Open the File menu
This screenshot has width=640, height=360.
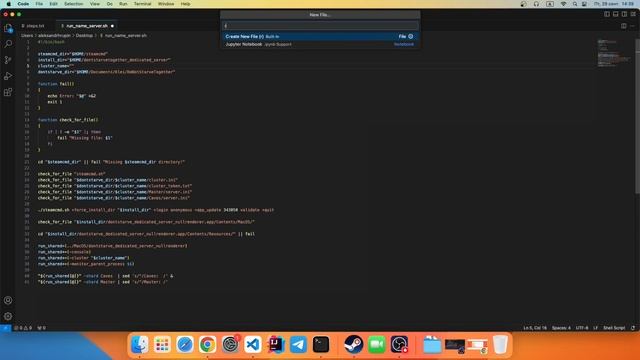pos(39,4)
